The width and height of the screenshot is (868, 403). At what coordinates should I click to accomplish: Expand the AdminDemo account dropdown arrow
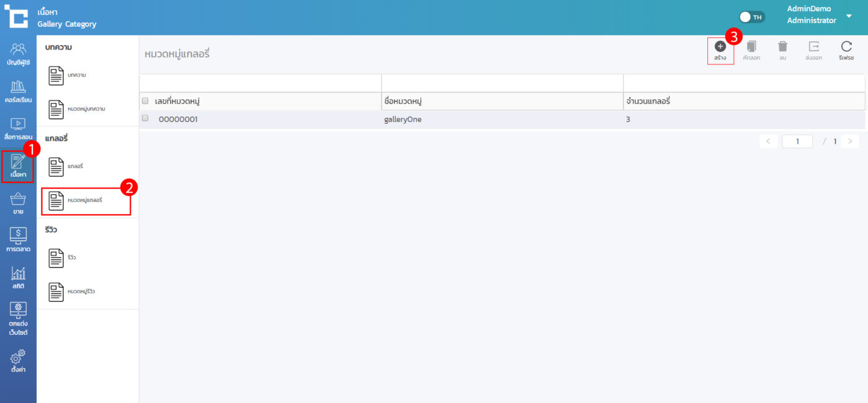tap(849, 16)
